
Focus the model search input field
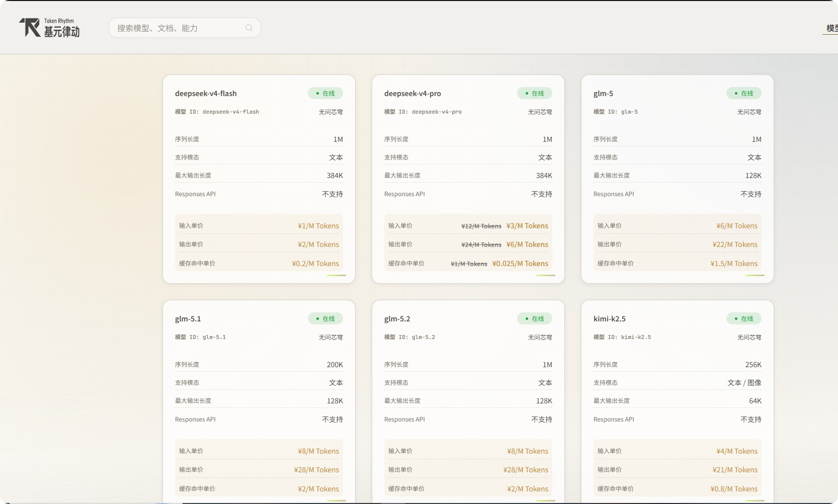pos(185,28)
